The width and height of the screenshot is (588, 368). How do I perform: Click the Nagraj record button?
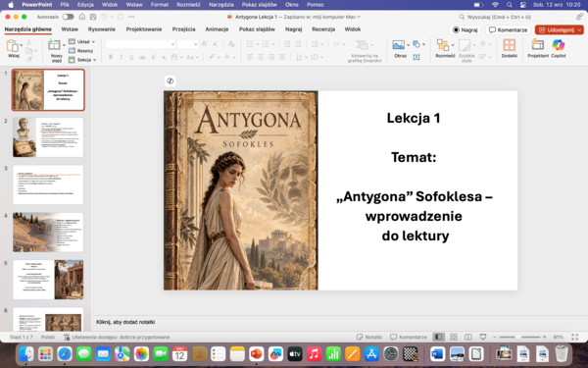point(465,29)
